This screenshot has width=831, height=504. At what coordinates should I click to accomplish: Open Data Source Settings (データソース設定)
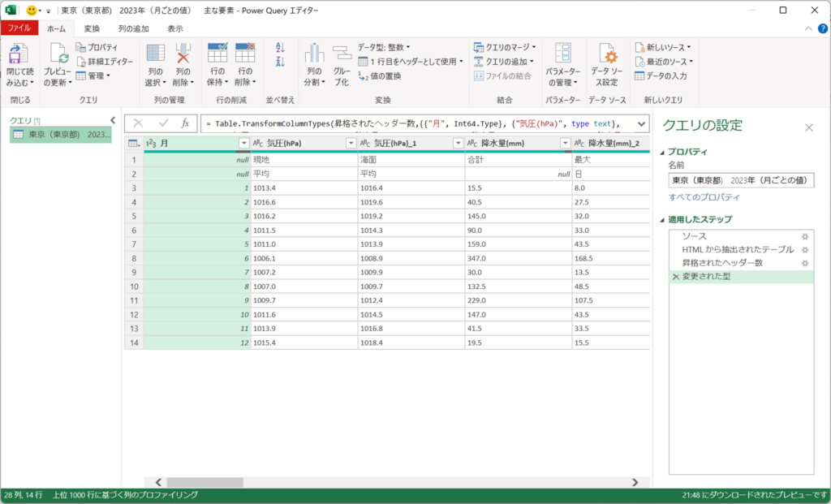tap(607, 64)
